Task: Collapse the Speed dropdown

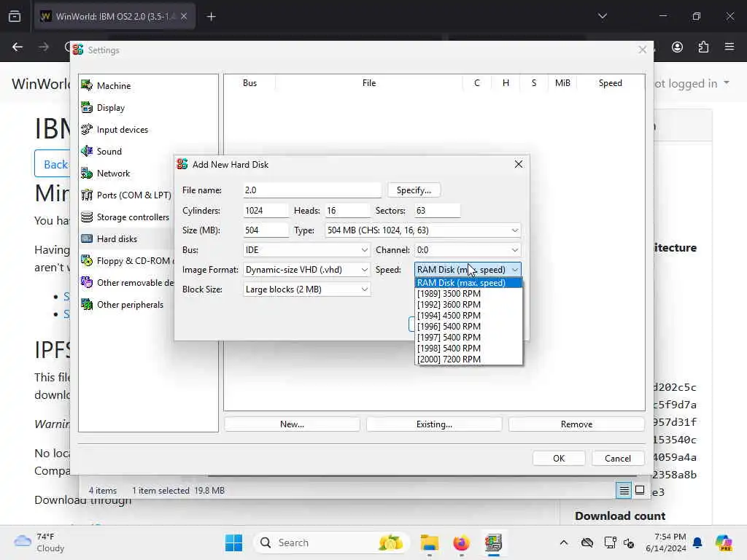Action: (468, 270)
